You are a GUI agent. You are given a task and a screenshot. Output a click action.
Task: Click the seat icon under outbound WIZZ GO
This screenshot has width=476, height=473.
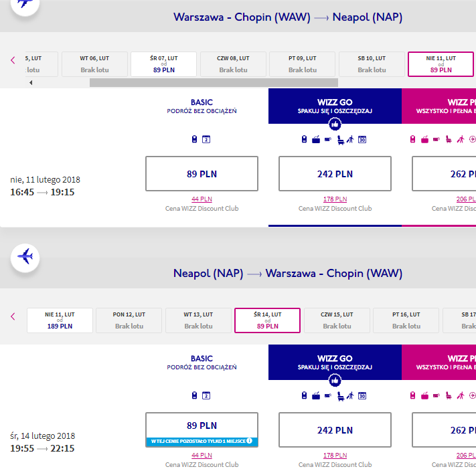pos(341,140)
